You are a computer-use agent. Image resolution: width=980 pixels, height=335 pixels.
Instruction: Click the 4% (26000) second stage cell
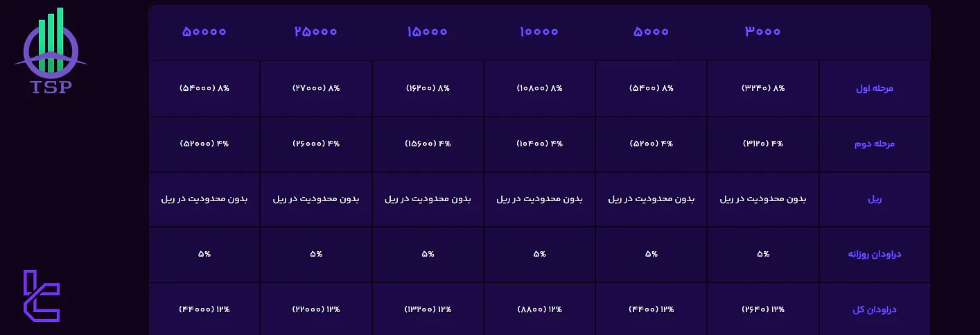click(x=316, y=144)
